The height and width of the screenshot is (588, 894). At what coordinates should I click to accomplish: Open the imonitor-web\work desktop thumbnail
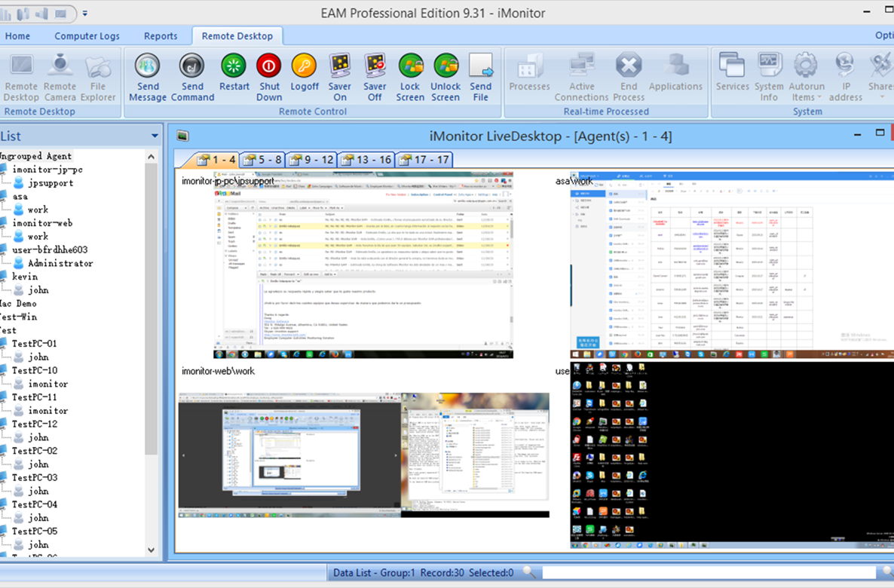[x=363, y=455]
